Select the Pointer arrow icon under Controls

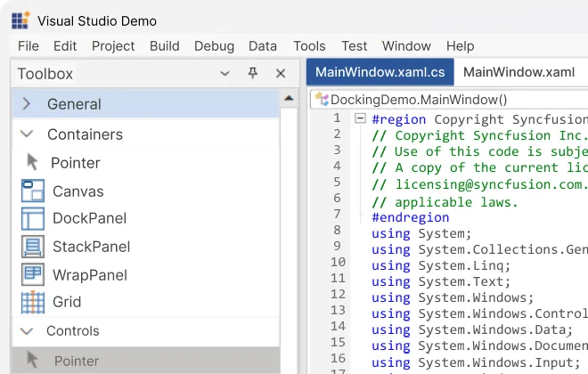[32, 360]
